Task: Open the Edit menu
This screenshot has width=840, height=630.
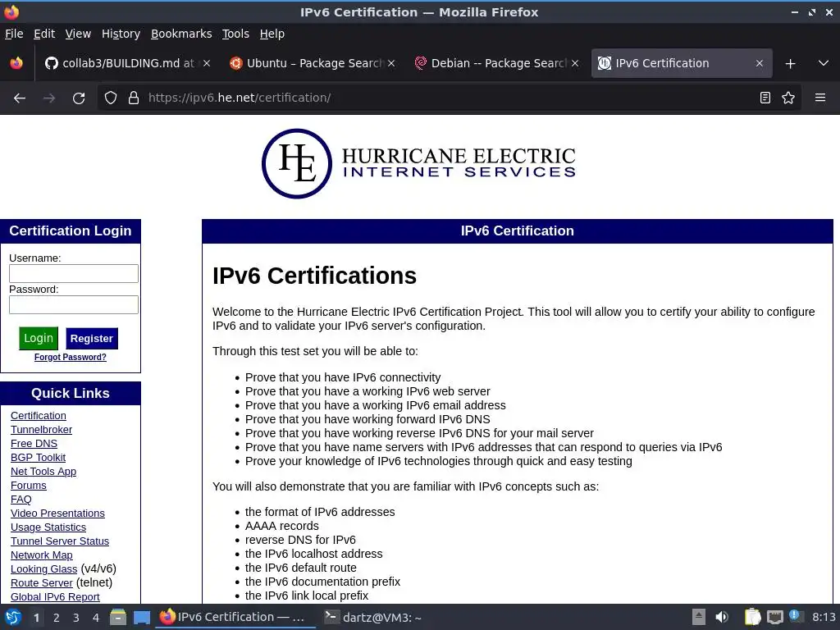Action: (x=44, y=34)
